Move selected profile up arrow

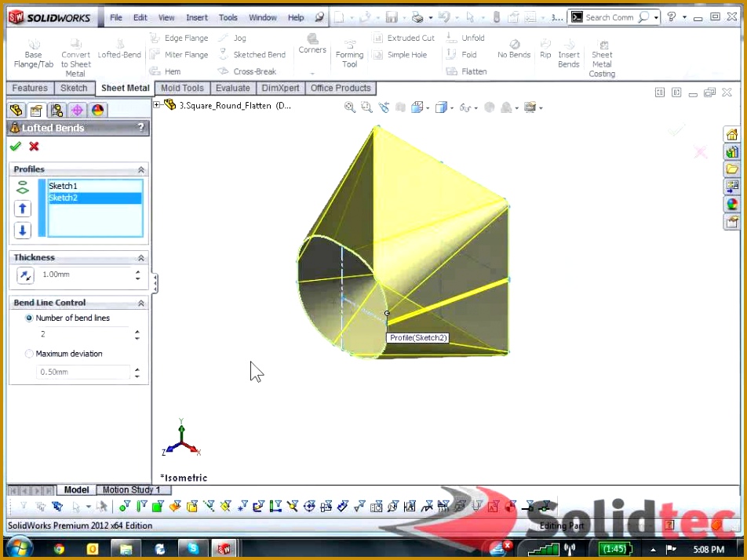(x=23, y=209)
